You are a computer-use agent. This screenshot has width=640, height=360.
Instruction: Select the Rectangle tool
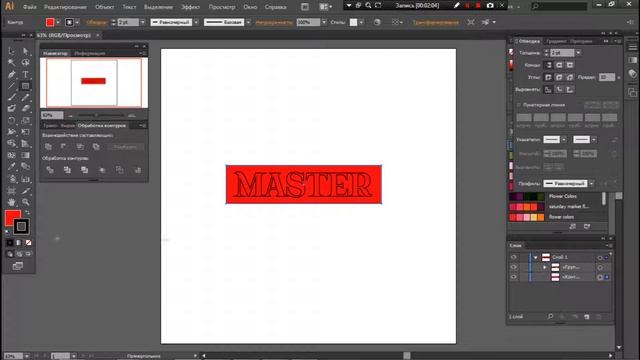[25, 86]
